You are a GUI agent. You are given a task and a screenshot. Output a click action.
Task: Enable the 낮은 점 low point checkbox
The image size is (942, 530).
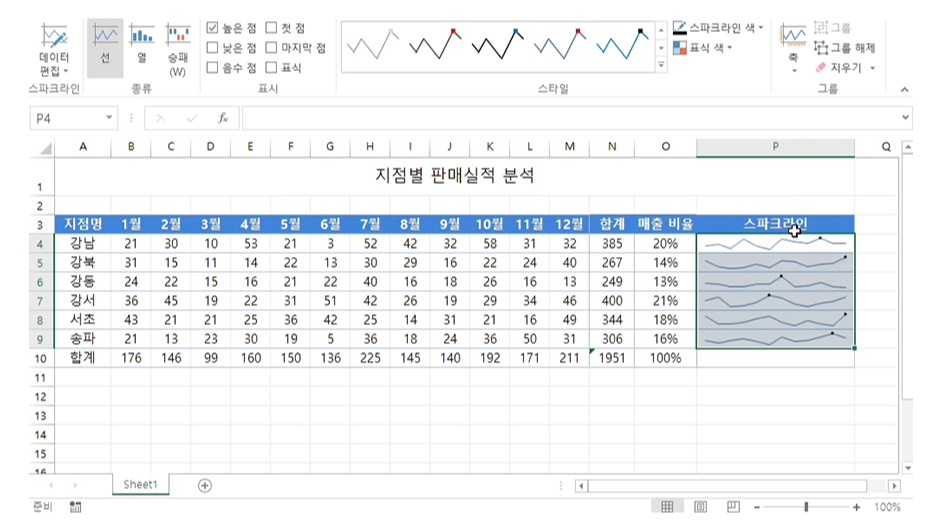click(212, 47)
